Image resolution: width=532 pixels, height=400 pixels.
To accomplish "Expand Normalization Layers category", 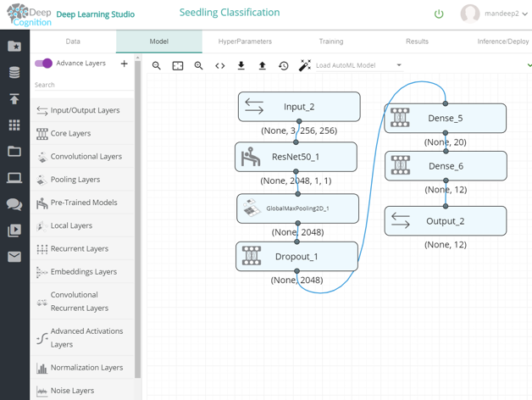I will coord(82,368).
